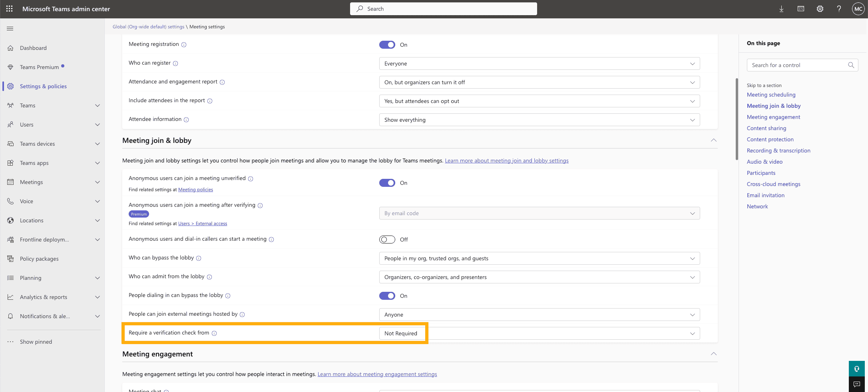Image resolution: width=868 pixels, height=392 pixels.
Task: Click info icon beside Include attendees in the report
Action: pyautogui.click(x=210, y=101)
